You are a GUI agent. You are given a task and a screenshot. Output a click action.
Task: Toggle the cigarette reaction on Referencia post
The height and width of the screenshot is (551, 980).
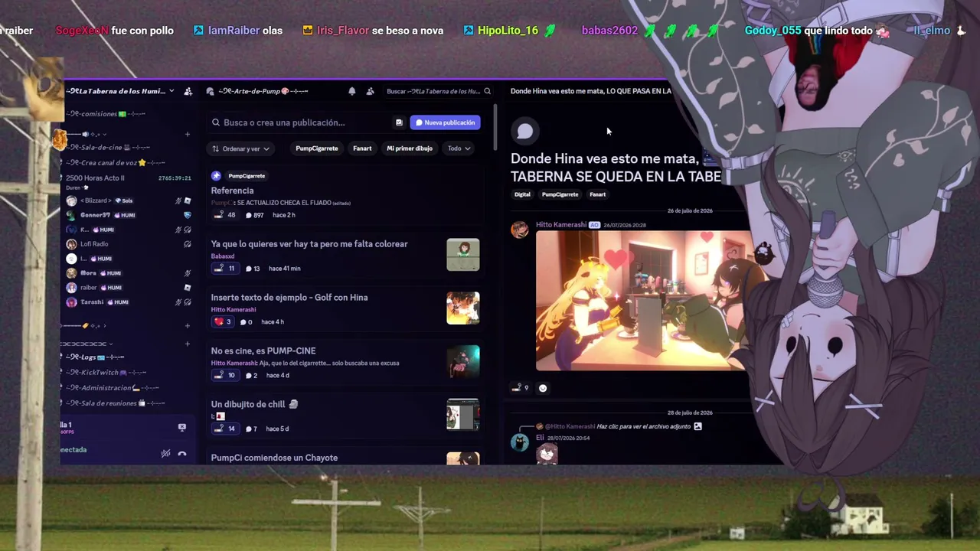pyautogui.click(x=224, y=215)
